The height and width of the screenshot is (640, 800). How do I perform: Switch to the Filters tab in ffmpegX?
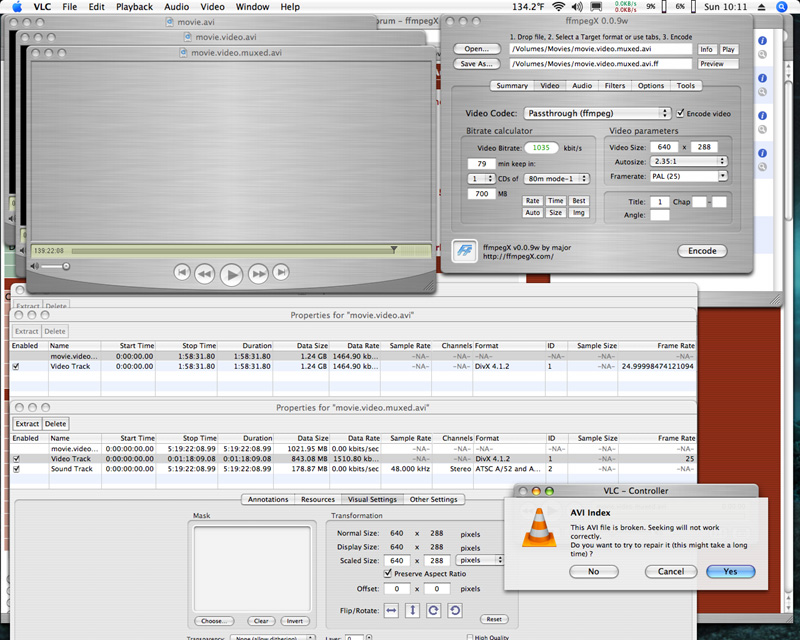[615, 86]
